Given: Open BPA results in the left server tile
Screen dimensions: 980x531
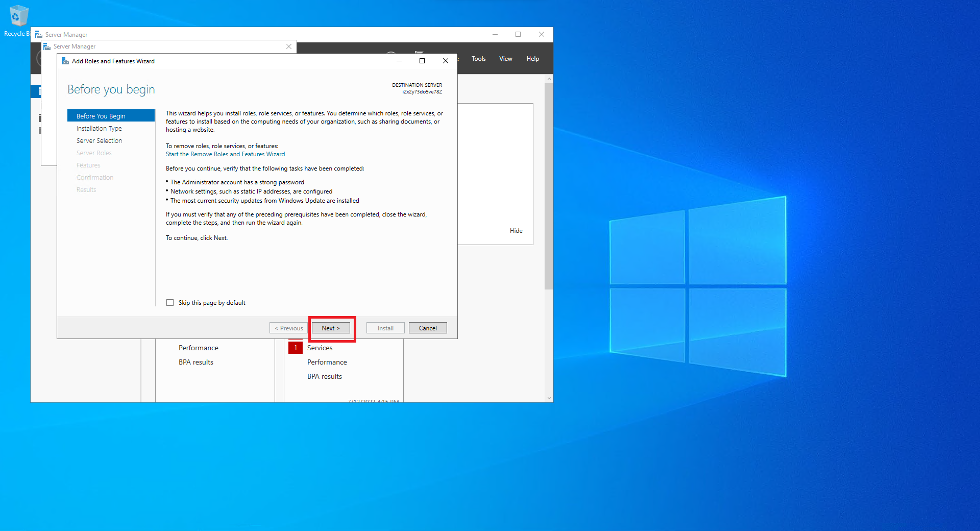Looking at the screenshot, I should pos(195,362).
